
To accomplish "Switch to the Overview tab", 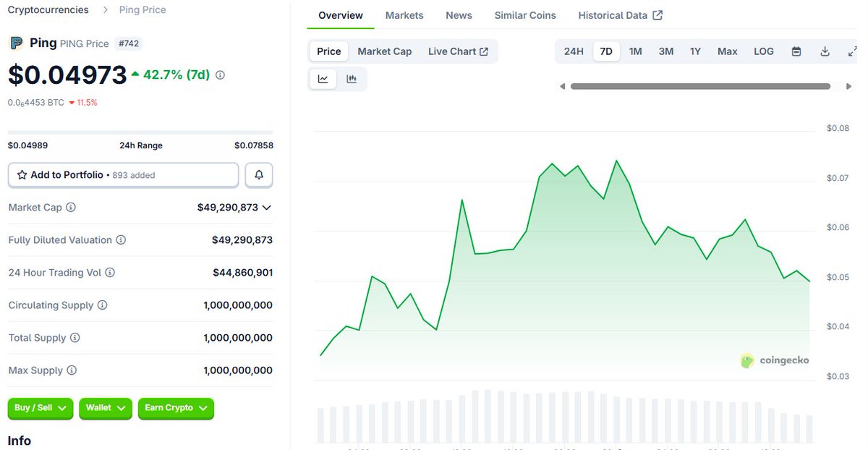I will (x=341, y=15).
